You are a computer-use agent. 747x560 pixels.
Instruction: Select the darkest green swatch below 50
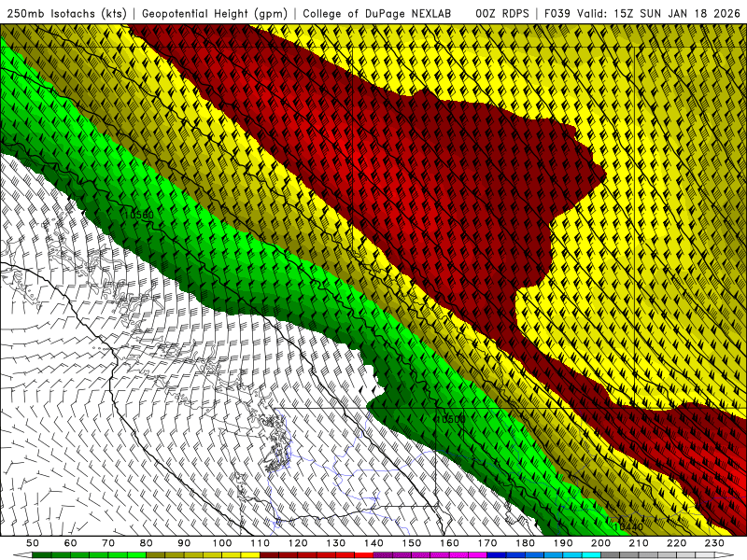(41, 555)
